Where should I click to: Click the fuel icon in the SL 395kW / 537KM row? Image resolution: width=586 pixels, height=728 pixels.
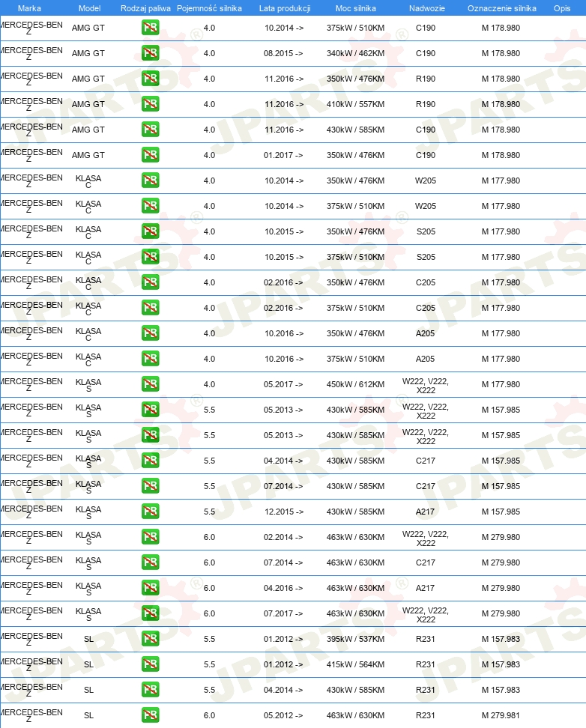point(150,639)
